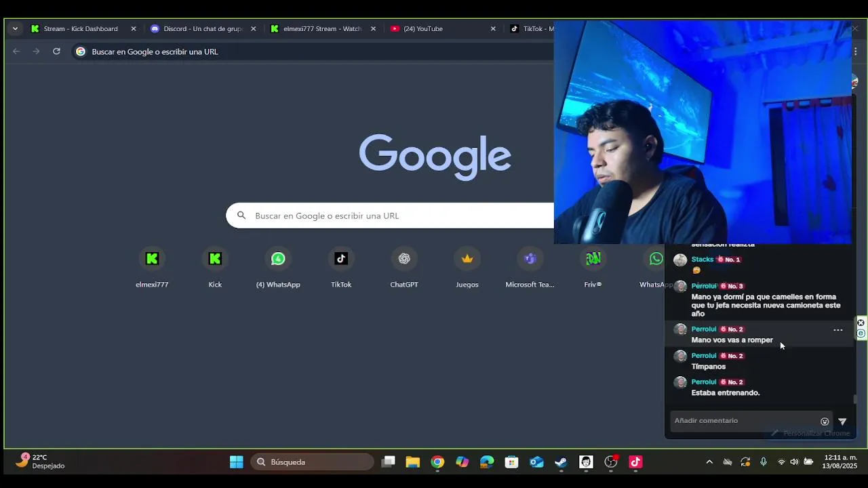This screenshot has height=488, width=868.
Task: Open Wi-Fi network settings in tray
Action: pos(781,462)
